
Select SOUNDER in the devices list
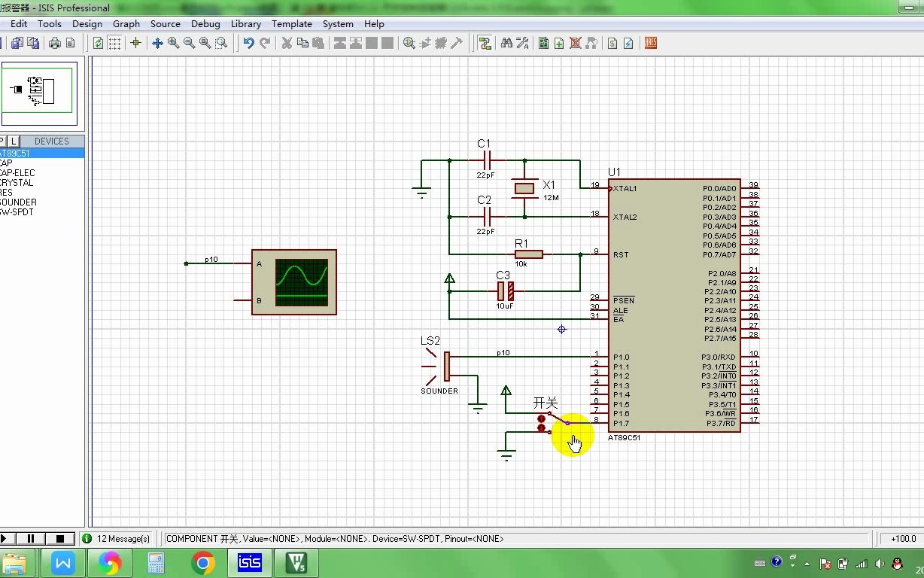(18, 202)
